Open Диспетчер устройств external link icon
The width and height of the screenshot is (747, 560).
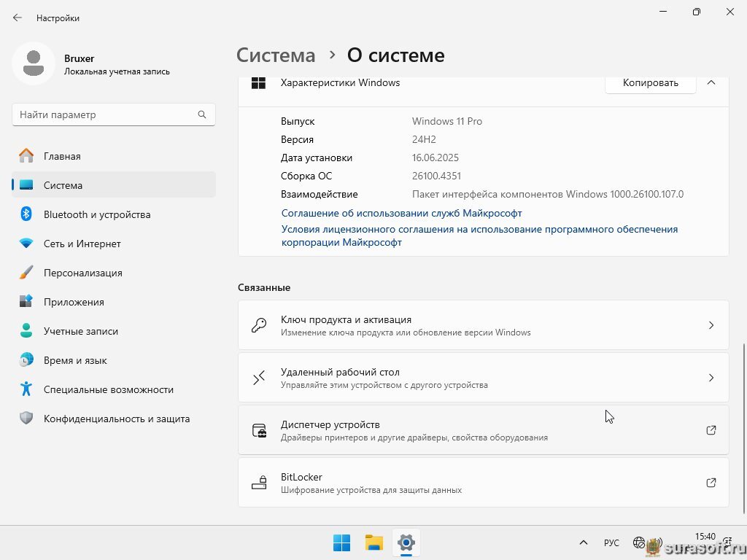pyautogui.click(x=711, y=430)
